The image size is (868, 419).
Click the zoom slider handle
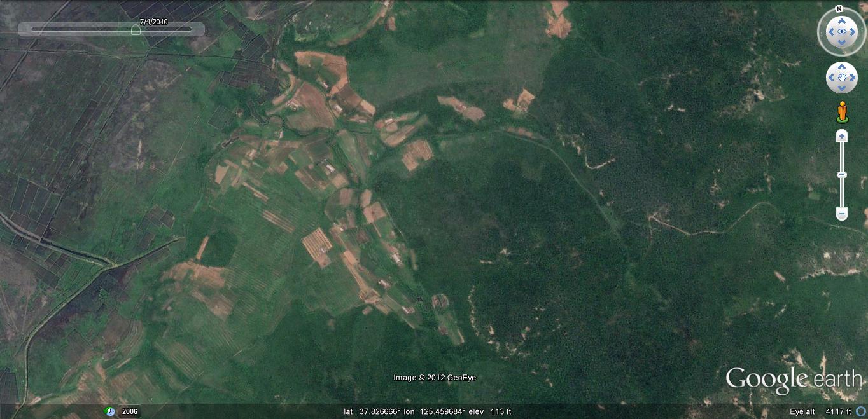[x=842, y=175]
